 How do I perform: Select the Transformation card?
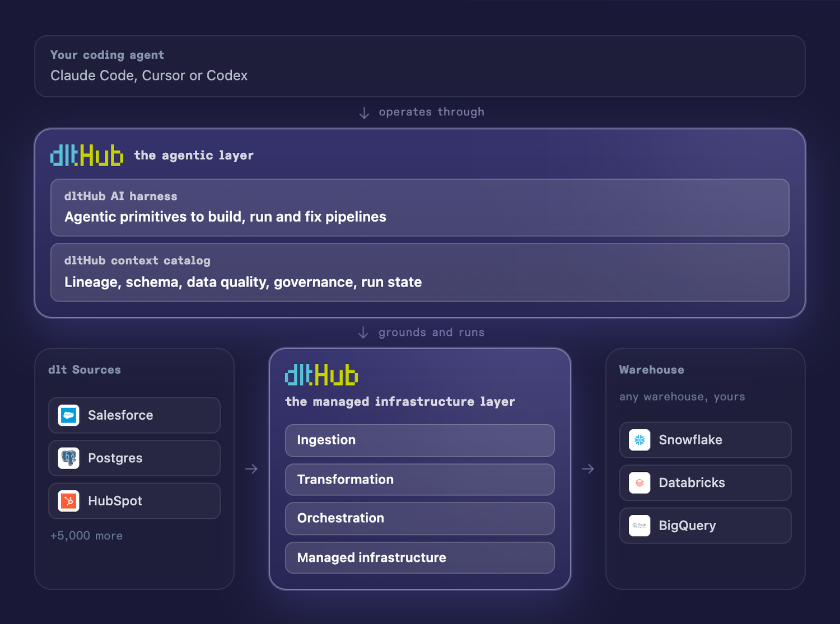(420, 480)
